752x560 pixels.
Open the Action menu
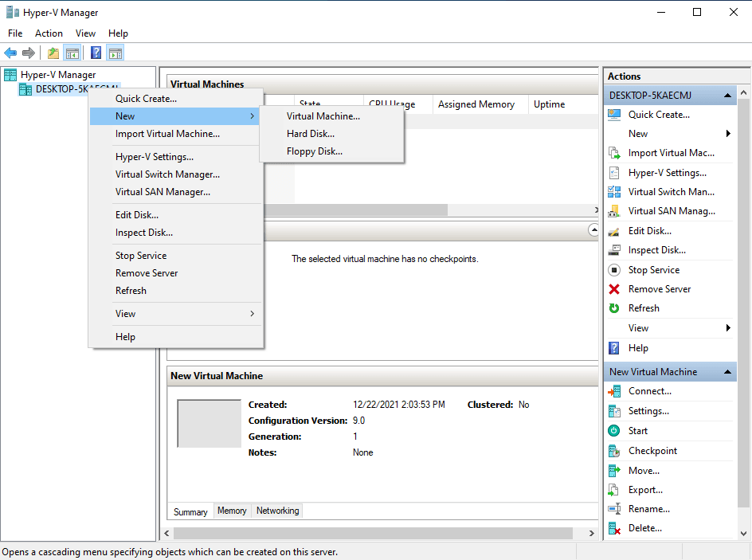(49, 33)
